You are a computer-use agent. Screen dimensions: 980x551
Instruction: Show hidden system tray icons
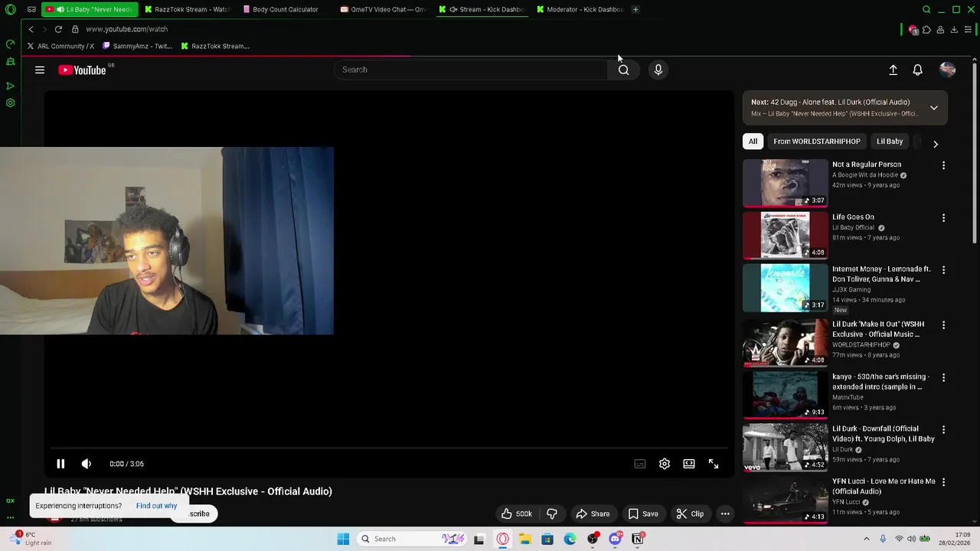pyautogui.click(x=867, y=539)
